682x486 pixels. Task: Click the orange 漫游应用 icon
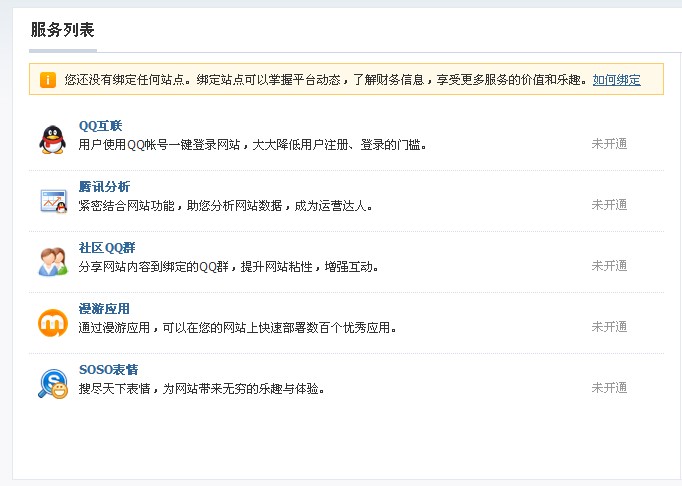point(53,323)
